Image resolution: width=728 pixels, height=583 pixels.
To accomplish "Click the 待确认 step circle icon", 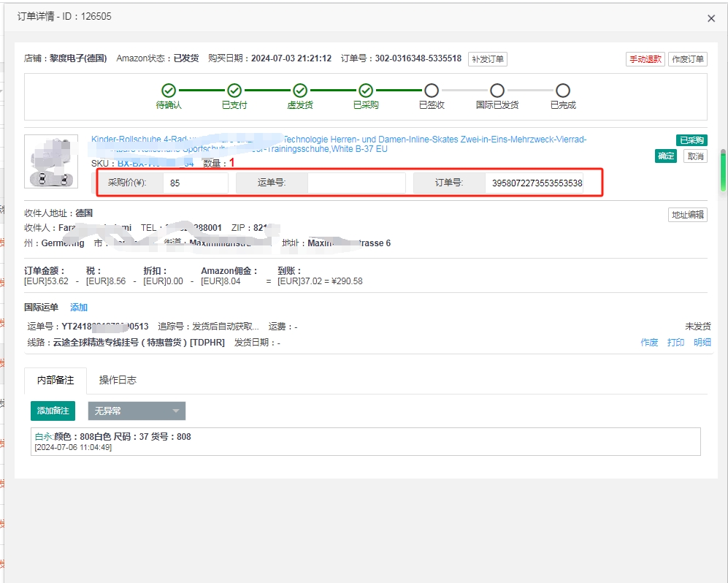I will (x=169, y=91).
